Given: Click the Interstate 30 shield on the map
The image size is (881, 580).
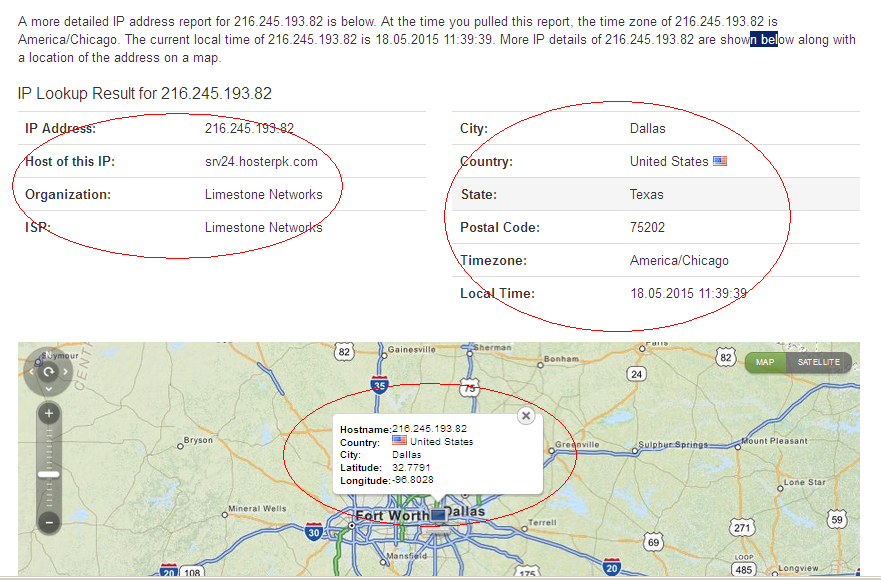Looking at the screenshot, I should [x=314, y=532].
